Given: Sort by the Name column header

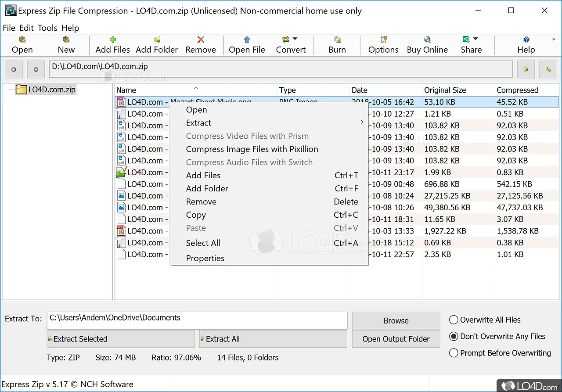Looking at the screenshot, I should click(196, 90).
